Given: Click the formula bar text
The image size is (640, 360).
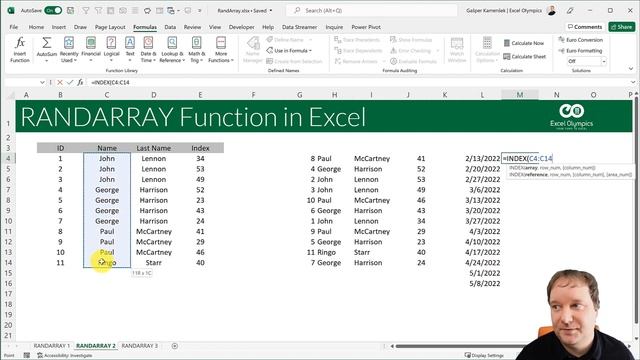Looking at the screenshot, I should coord(110,82).
